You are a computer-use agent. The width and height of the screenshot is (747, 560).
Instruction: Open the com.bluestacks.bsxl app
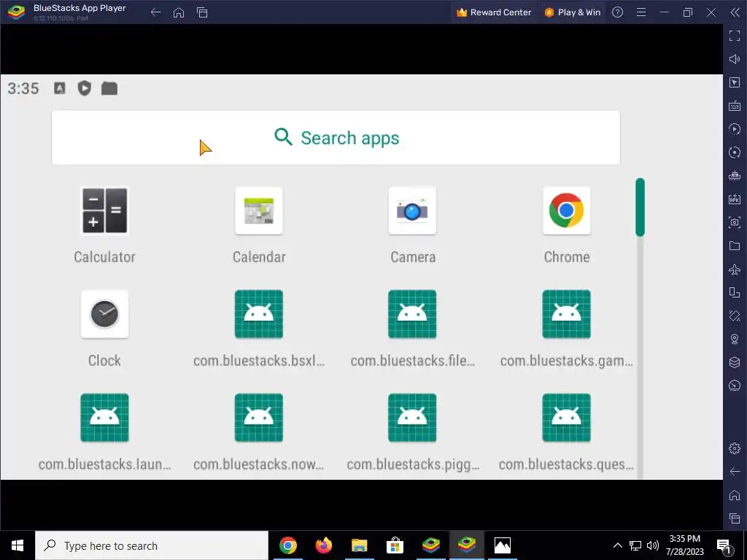(x=259, y=314)
